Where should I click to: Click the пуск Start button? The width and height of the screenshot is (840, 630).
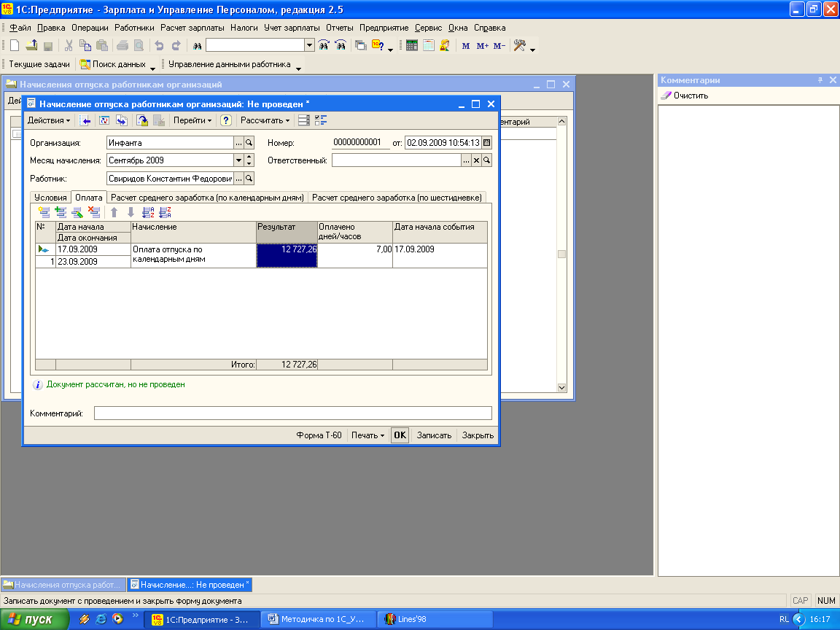34,619
